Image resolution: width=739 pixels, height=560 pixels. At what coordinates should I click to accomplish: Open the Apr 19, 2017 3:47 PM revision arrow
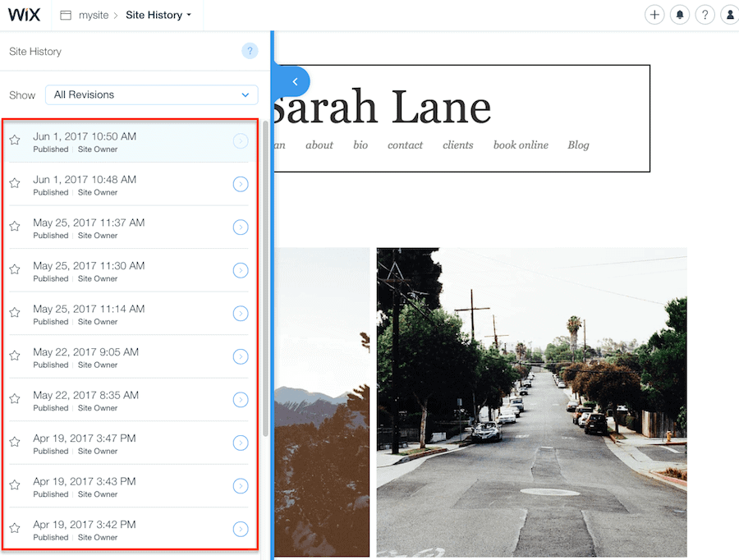pos(241,443)
